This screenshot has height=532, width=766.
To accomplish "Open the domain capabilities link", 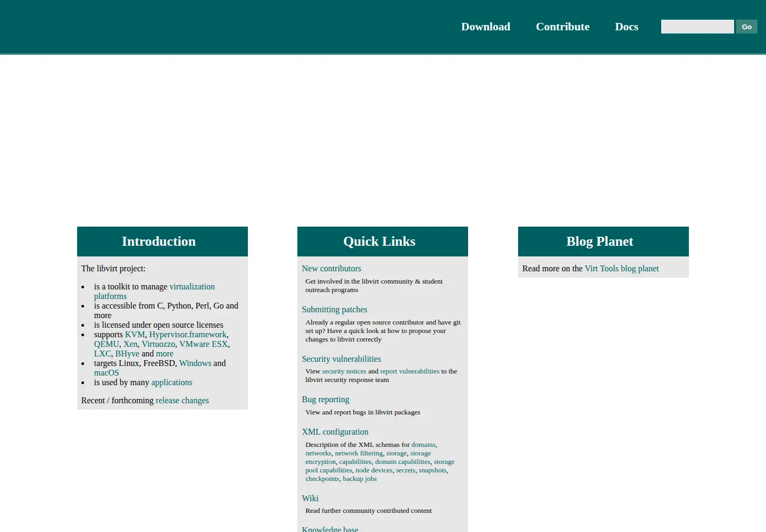I will (x=403, y=462).
